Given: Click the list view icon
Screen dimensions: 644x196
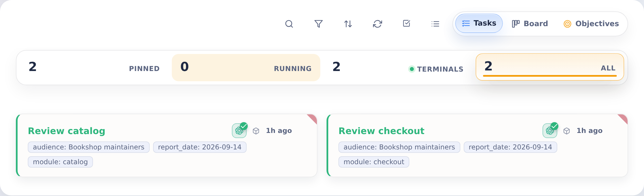Looking at the screenshot, I should tap(435, 24).
